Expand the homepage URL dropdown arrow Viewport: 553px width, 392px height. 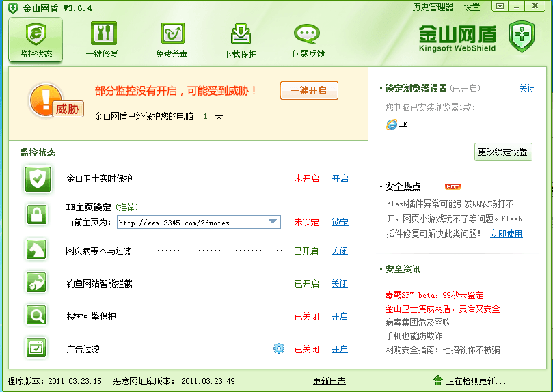click(273, 222)
